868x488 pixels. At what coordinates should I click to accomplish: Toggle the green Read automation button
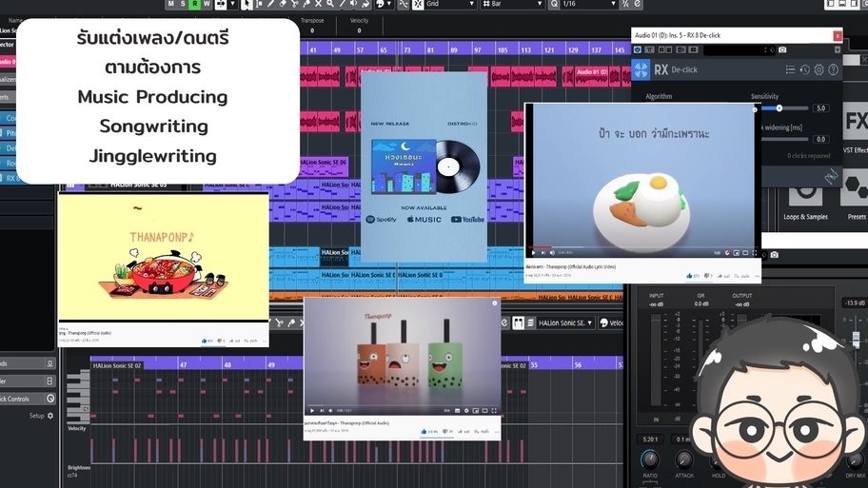pos(194,5)
